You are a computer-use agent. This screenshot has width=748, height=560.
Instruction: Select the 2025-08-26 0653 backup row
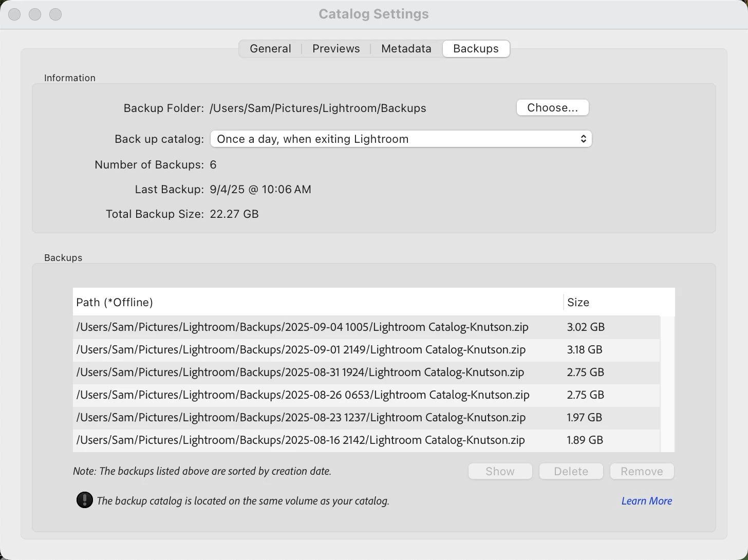click(x=366, y=395)
